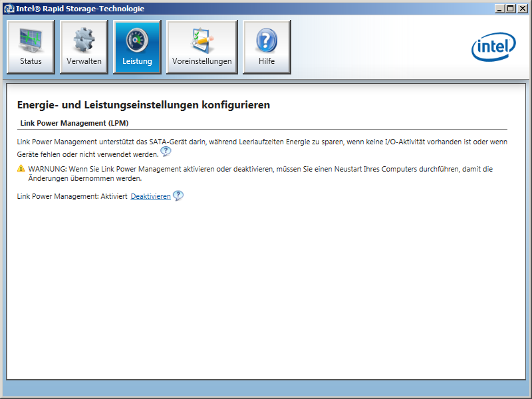532x399 pixels.
Task: Click the window title 'Intel® Rapid Storage-Technologie'
Action: (80, 9)
